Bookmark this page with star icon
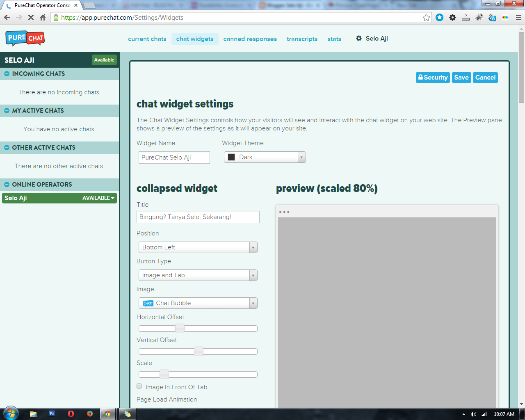This screenshot has height=420, width=525. point(427,18)
